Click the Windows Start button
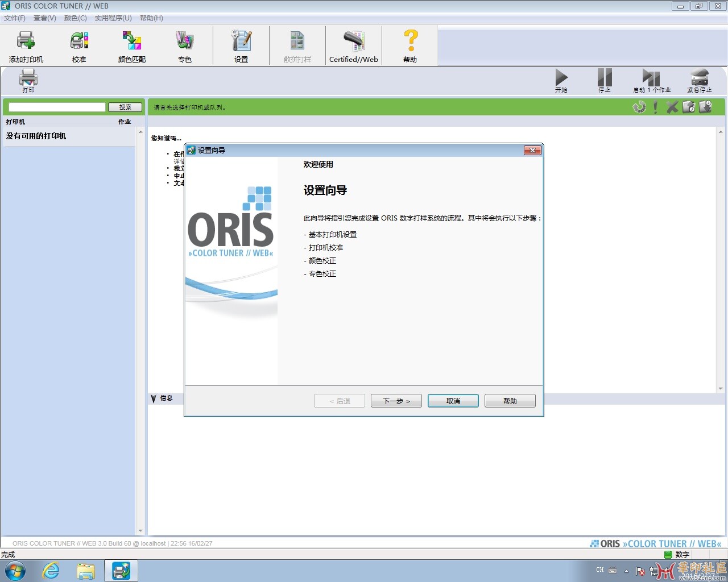728x582 pixels. [15, 571]
